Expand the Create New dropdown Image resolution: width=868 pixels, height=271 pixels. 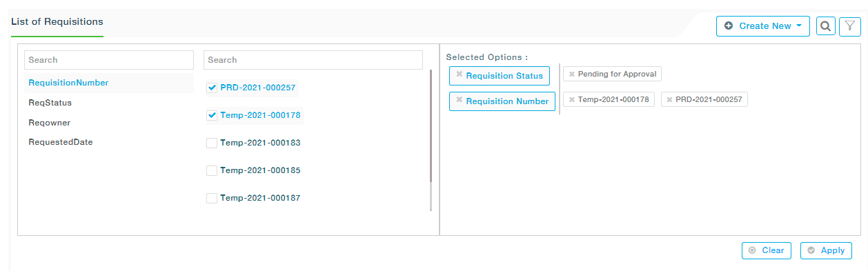tap(763, 26)
